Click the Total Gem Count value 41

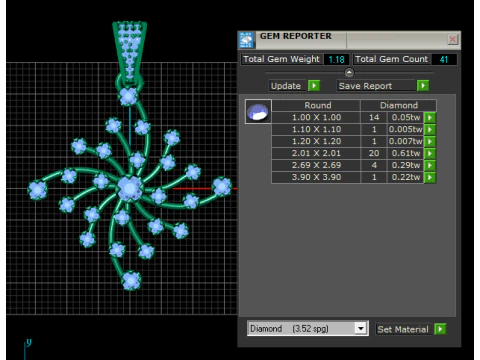(x=444, y=59)
